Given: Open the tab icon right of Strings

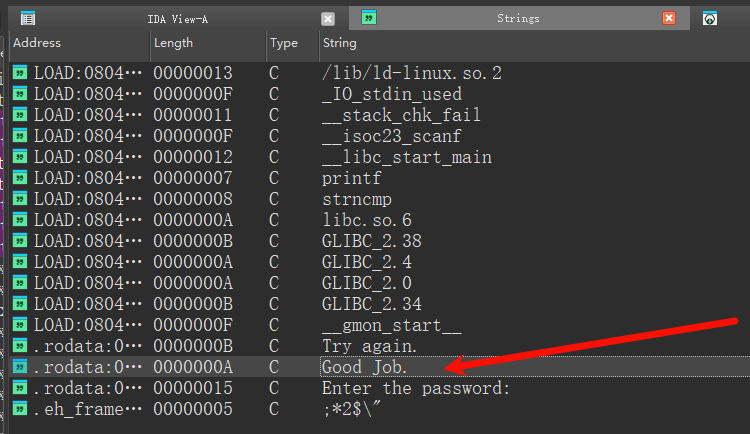Looking at the screenshot, I should pyautogui.click(x=710, y=19).
